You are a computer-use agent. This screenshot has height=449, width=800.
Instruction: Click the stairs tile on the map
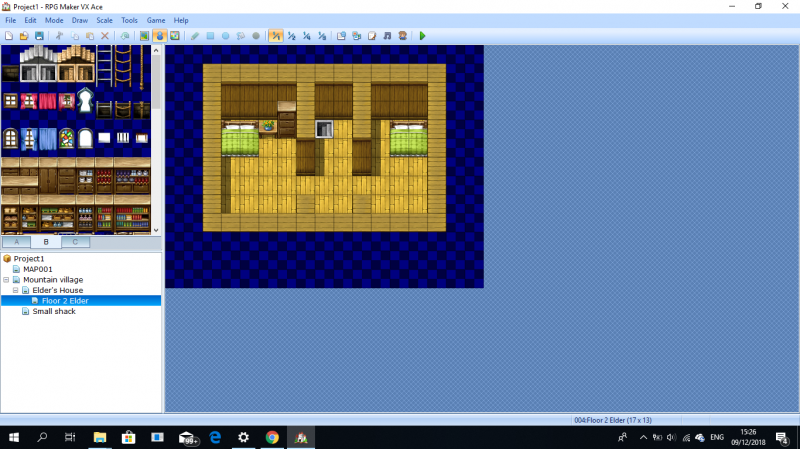tap(324, 129)
